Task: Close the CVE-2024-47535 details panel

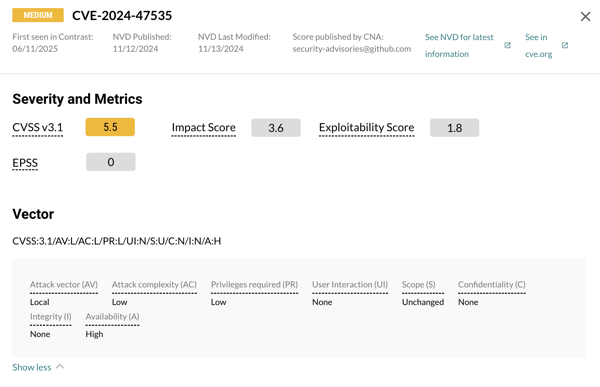Action: [585, 16]
